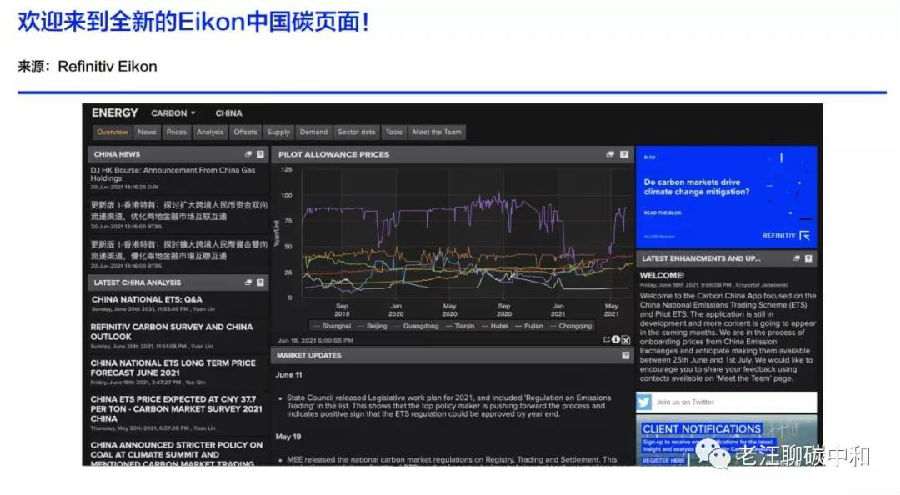This screenshot has width=900, height=495.
Task: Click Register Here in Client Notifications
Action: tap(663, 462)
